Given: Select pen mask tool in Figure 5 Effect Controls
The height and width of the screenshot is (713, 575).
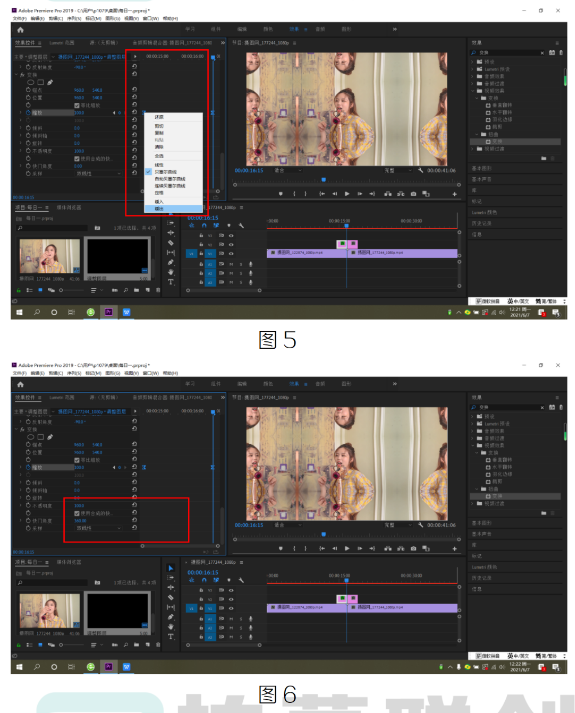Looking at the screenshot, I should [x=50, y=82].
